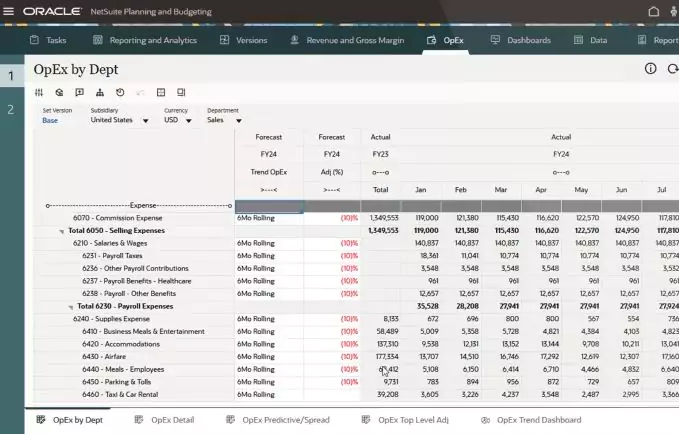Click the globe data analysis toolbar icon

[59, 92]
